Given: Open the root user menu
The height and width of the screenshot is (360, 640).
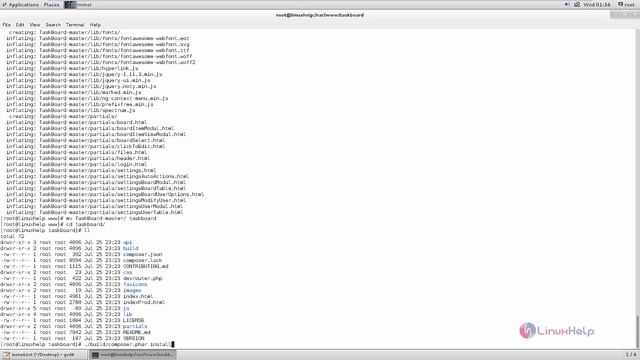Looking at the screenshot, I should coord(627,4).
